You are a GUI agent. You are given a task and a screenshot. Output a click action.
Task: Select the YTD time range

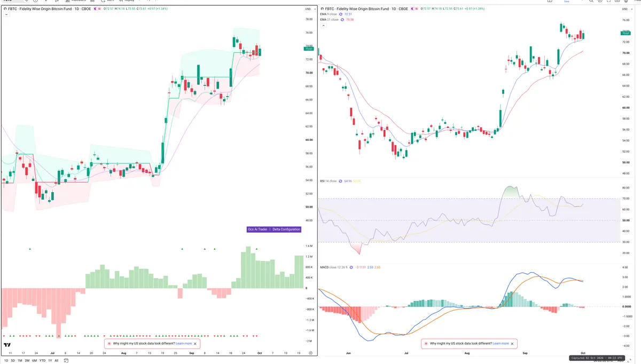[x=42, y=361]
